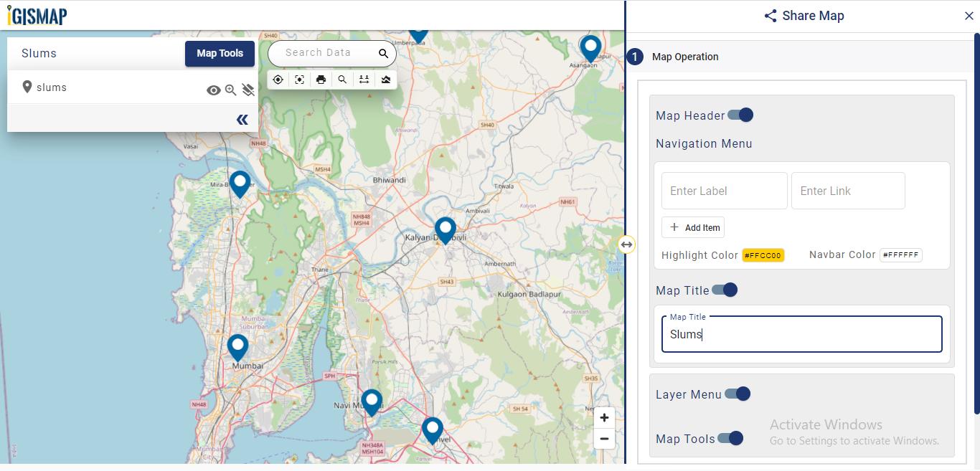Image resolution: width=980 pixels, height=471 pixels.
Task: Zoom to the slums layer extent
Action: [x=230, y=90]
